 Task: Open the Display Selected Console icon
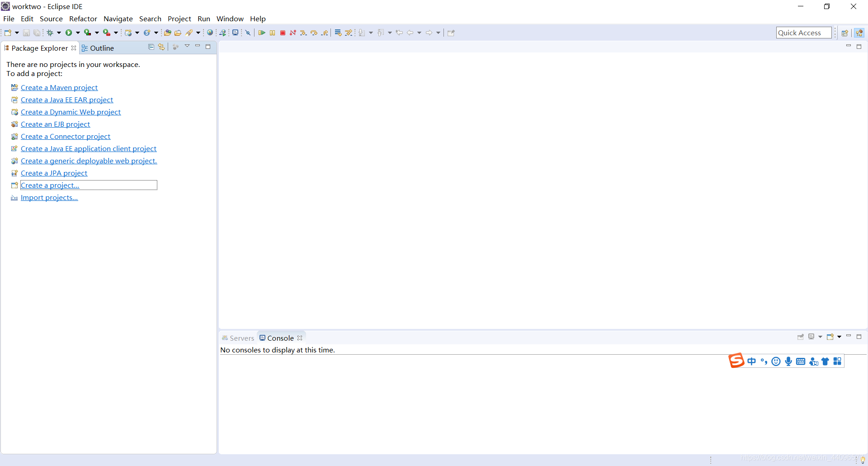pos(811,337)
